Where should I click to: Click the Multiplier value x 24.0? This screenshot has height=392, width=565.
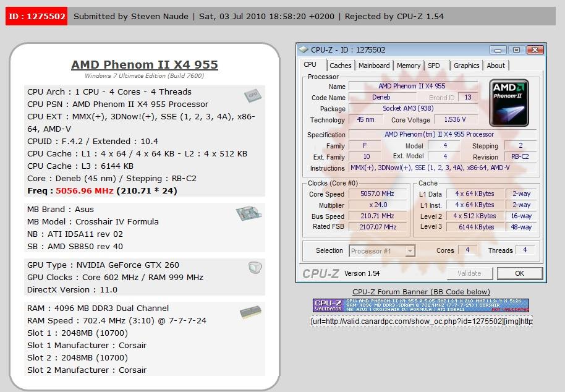click(x=378, y=205)
